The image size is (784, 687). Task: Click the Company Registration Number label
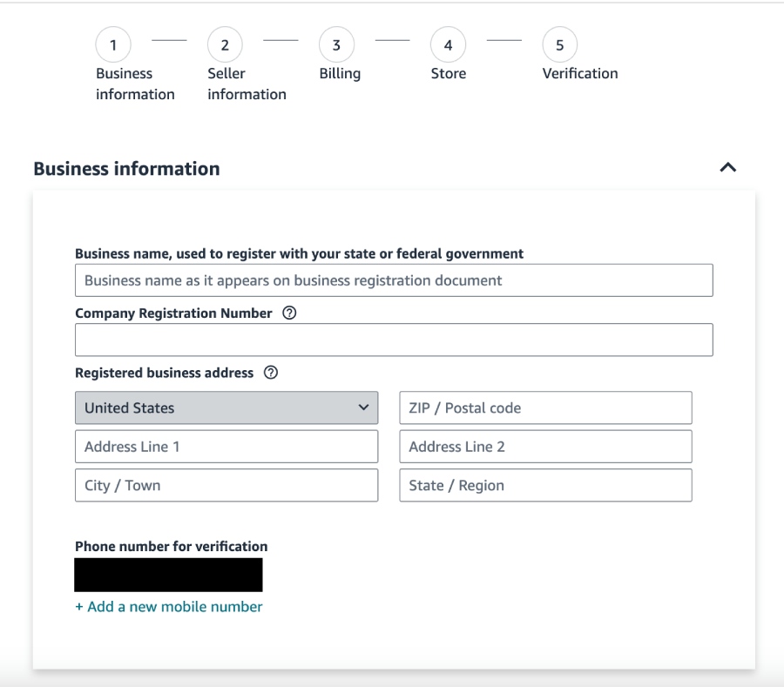tap(173, 313)
